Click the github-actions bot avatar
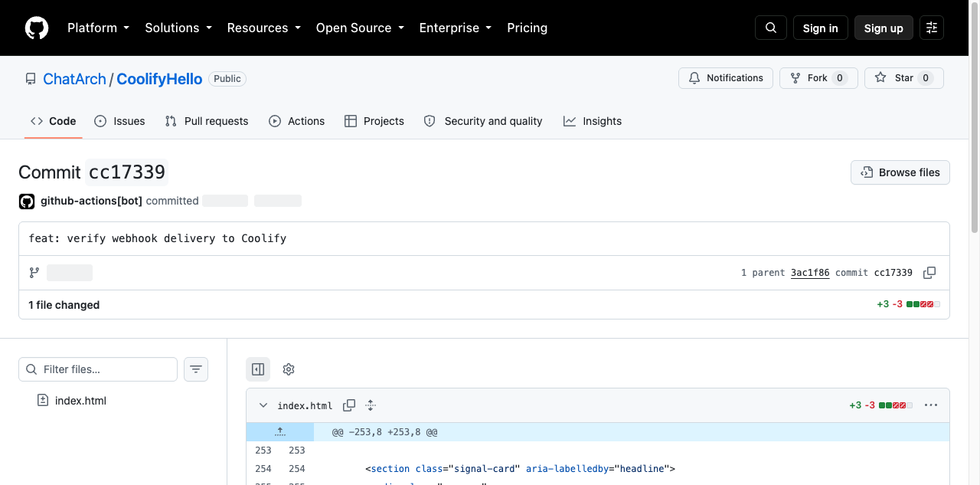Viewport: 980px width, 485px height. click(27, 202)
